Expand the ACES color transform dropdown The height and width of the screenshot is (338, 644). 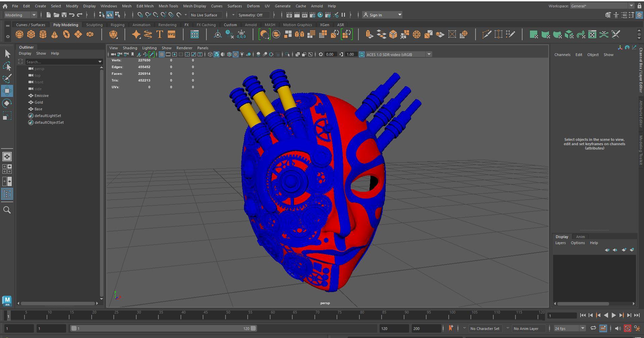[x=429, y=54]
